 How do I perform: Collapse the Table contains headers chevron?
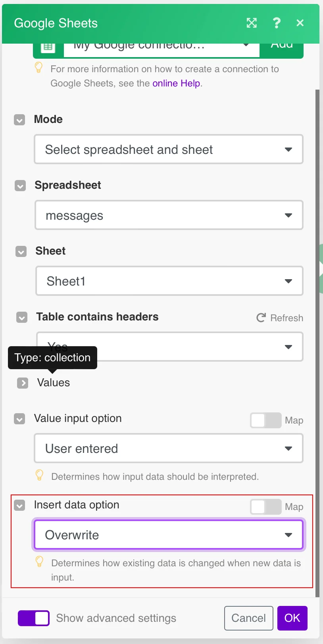pyautogui.click(x=22, y=317)
